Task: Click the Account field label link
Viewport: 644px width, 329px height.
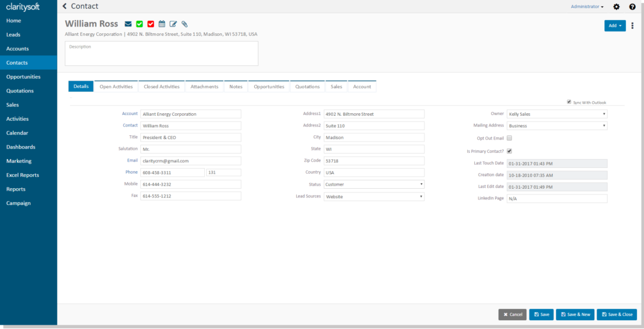Action: coord(130,113)
